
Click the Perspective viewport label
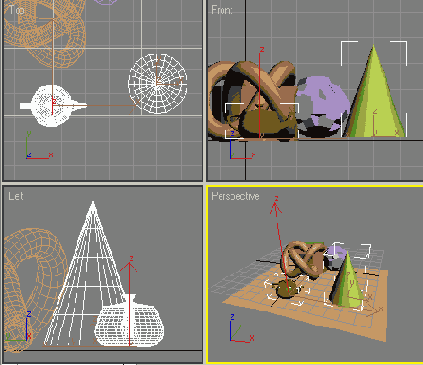[235, 196]
